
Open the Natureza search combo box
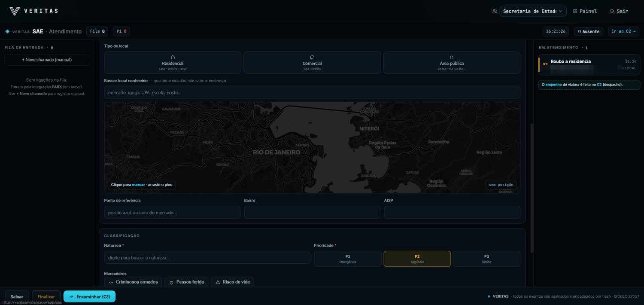207,257
